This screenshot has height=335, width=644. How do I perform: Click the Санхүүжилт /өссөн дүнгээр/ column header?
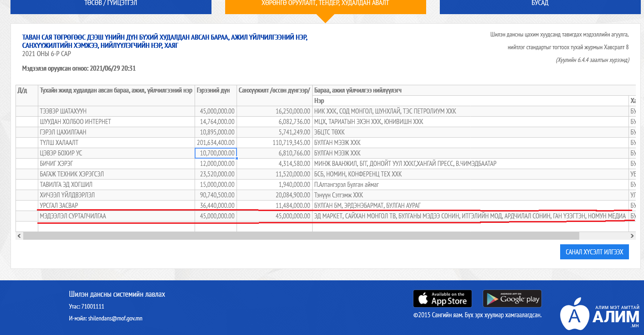pos(275,95)
